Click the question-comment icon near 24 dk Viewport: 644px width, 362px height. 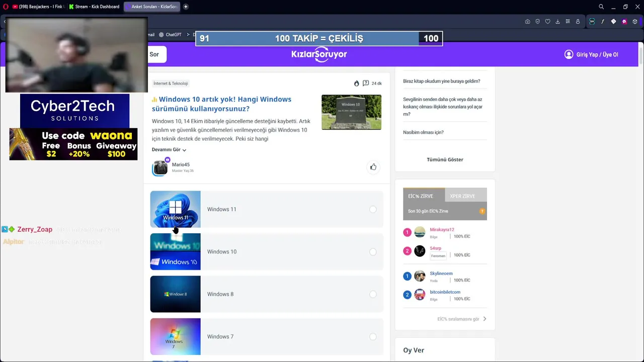pos(366,83)
